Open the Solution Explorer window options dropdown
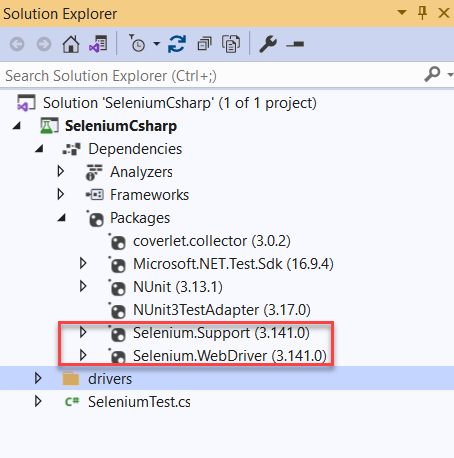This screenshot has width=454, height=458. pos(402,13)
